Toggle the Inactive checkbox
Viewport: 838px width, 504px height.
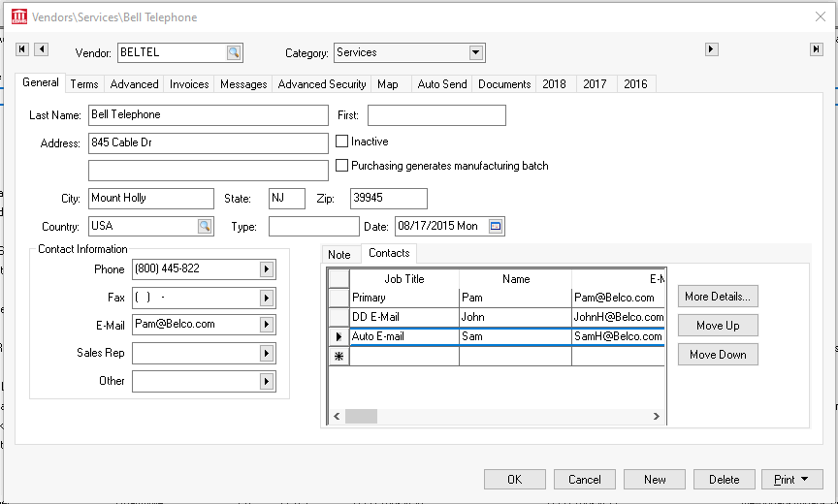(x=341, y=141)
